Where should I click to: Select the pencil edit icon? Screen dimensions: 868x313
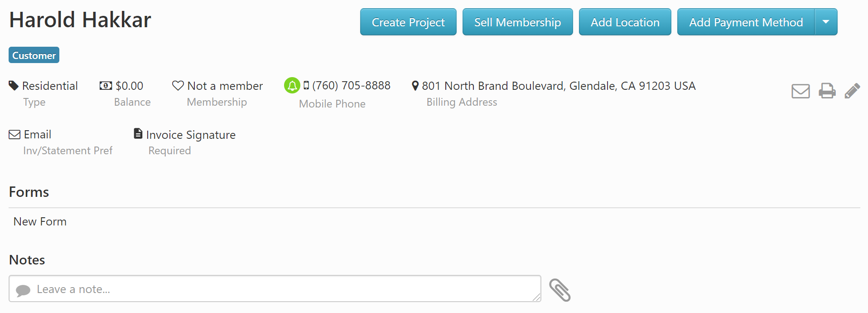[853, 91]
